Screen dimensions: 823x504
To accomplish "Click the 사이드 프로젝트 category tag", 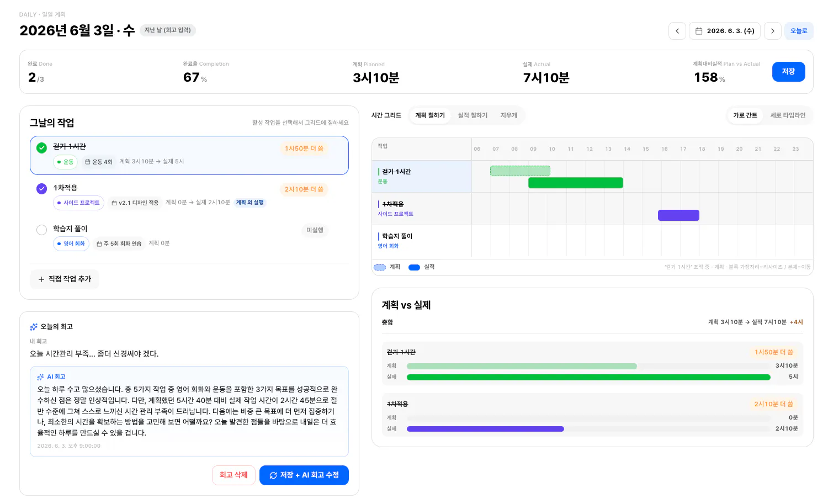I will click(x=78, y=203).
